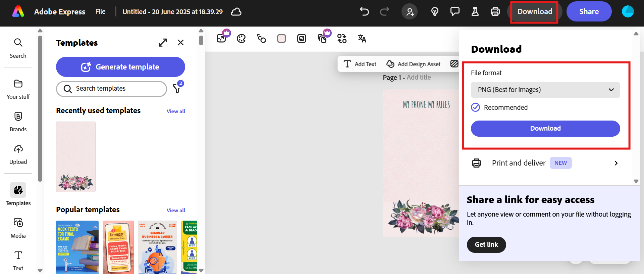Viewport: 644px width, 274px height.
Task: Click the Templates panel scrollbar
Action: click(x=201, y=40)
